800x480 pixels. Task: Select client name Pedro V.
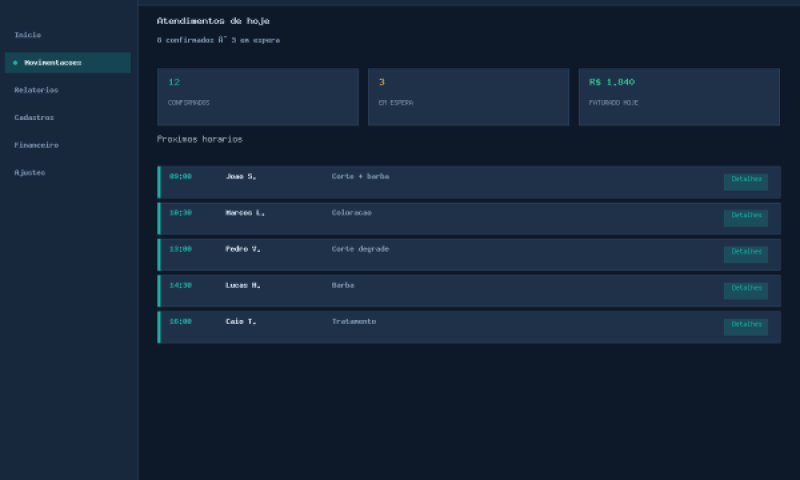(243, 249)
